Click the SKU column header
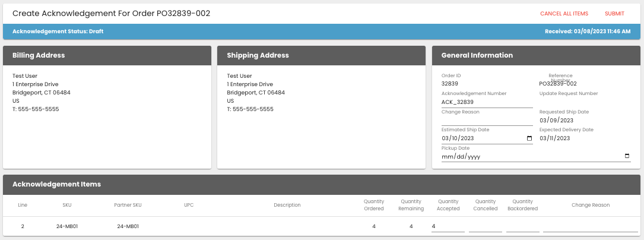 point(67,205)
